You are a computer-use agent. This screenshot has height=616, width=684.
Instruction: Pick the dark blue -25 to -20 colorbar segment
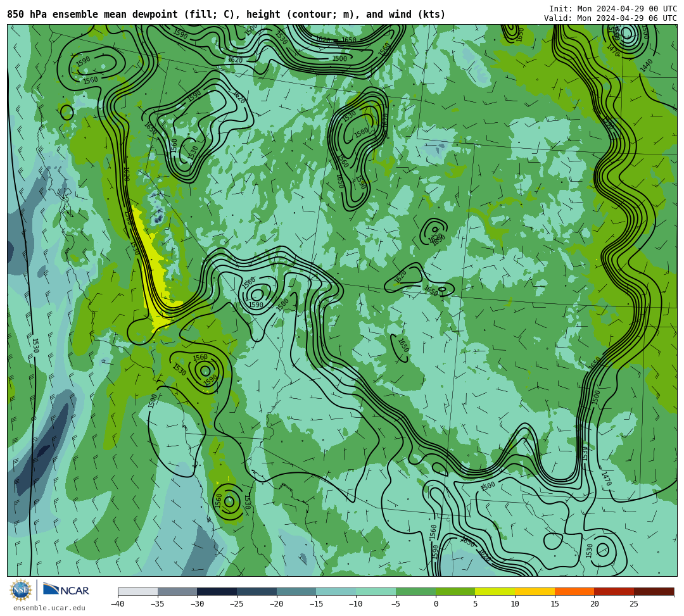tap(256, 591)
